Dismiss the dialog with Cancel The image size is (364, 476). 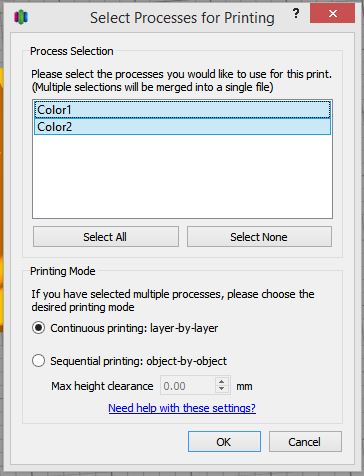point(305,442)
